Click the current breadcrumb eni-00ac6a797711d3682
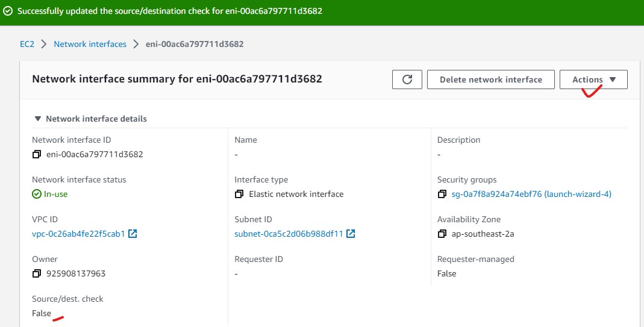The image size is (644, 327). (195, 44)
